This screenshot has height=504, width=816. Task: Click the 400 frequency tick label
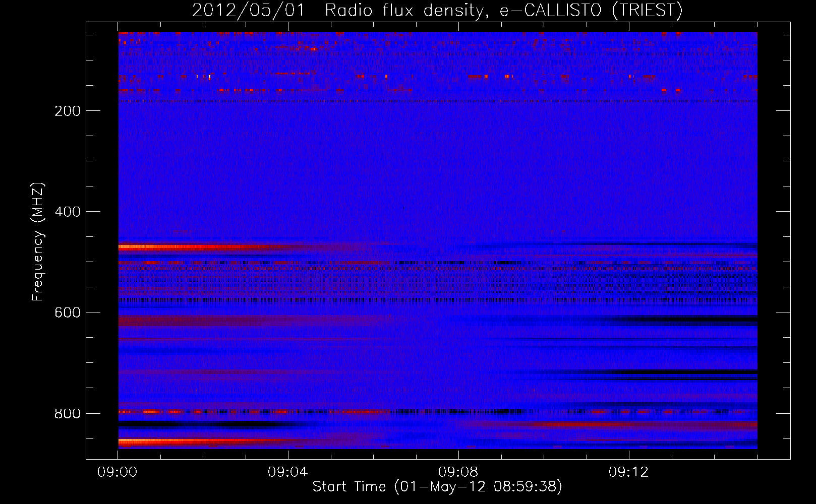(68, 212)
